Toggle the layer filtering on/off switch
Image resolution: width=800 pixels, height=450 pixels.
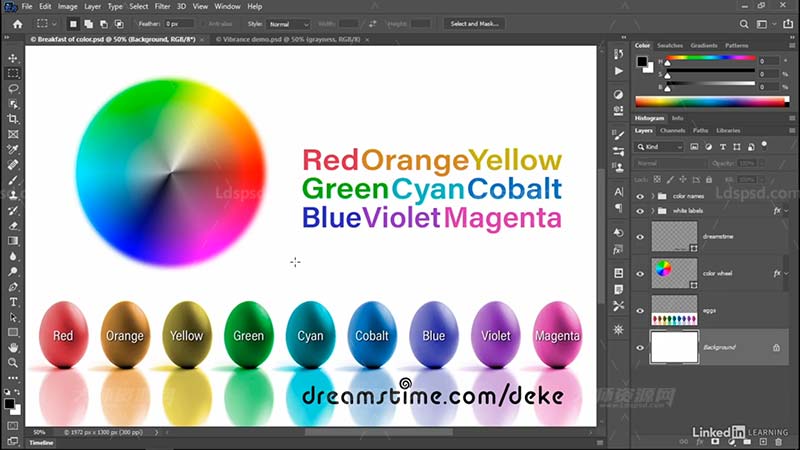(764, 145)
